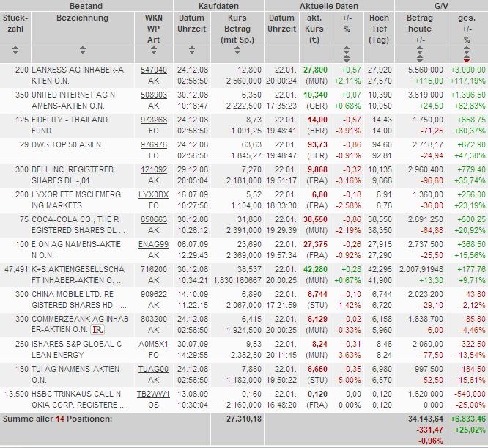Open WKN link 976976 for DWS Top 50

tap(154, 144)
